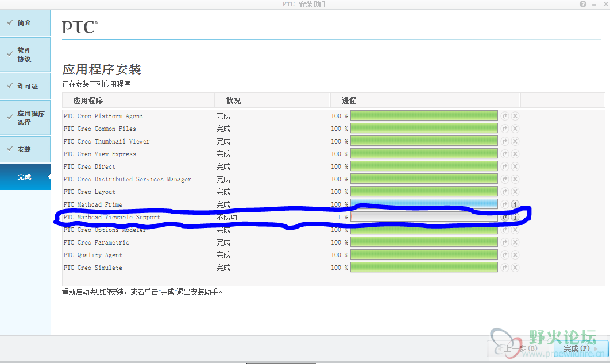Image resolution: width=610 pixels, height=364 pixels.
Task: Click the 100 % value of Creo Direct
Action: tap(339, 166)
